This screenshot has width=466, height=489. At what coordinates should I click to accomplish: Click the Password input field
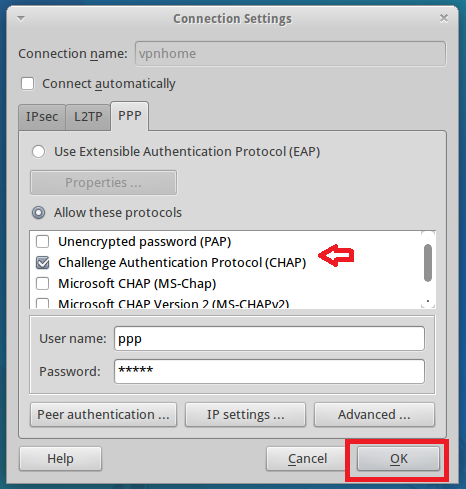tap(269, 371)
